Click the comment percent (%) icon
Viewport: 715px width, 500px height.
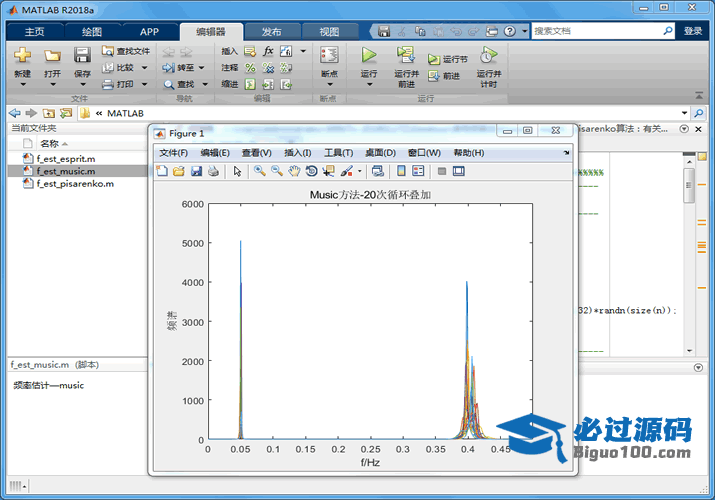tap(250, 68)
